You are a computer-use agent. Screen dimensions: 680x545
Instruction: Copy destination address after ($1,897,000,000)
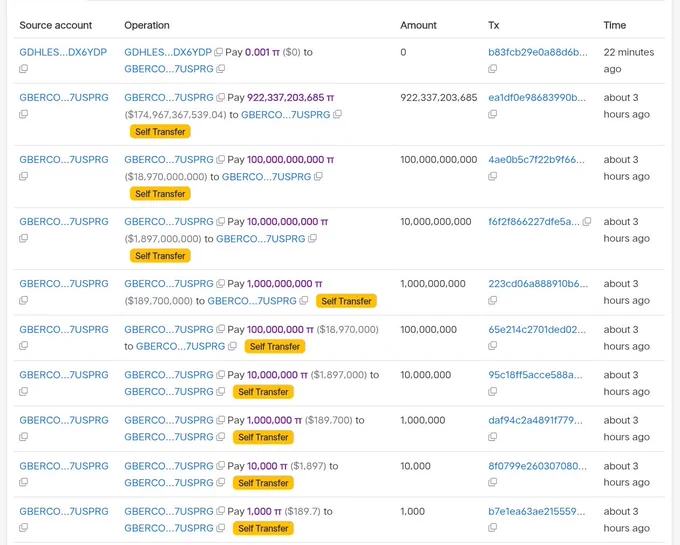(312, 238)
